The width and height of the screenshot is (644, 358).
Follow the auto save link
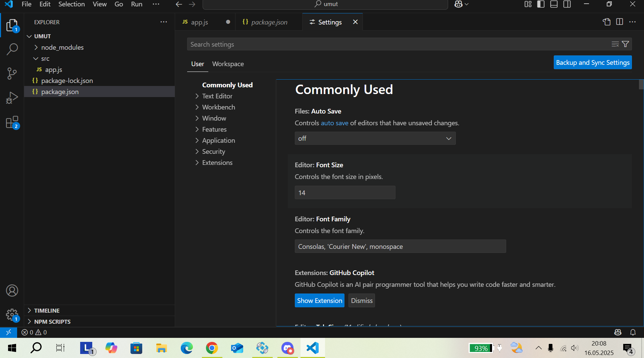(334, 123)
